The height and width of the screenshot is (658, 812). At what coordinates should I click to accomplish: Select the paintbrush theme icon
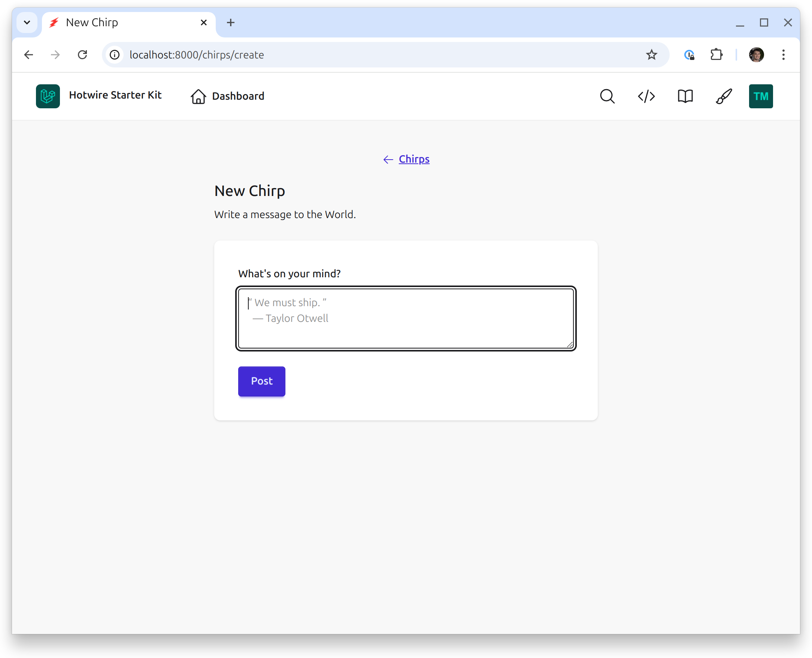pyautogui.click(x=723, y=96)
